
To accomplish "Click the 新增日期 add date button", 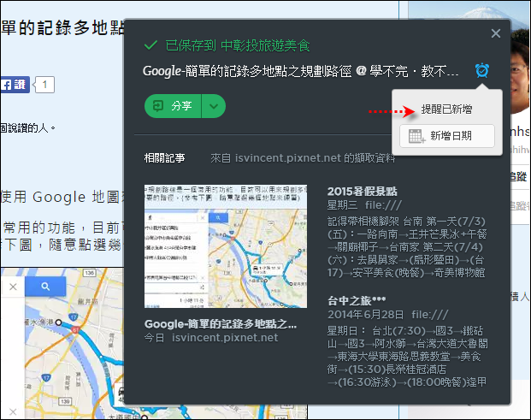I will coord(447,136).
